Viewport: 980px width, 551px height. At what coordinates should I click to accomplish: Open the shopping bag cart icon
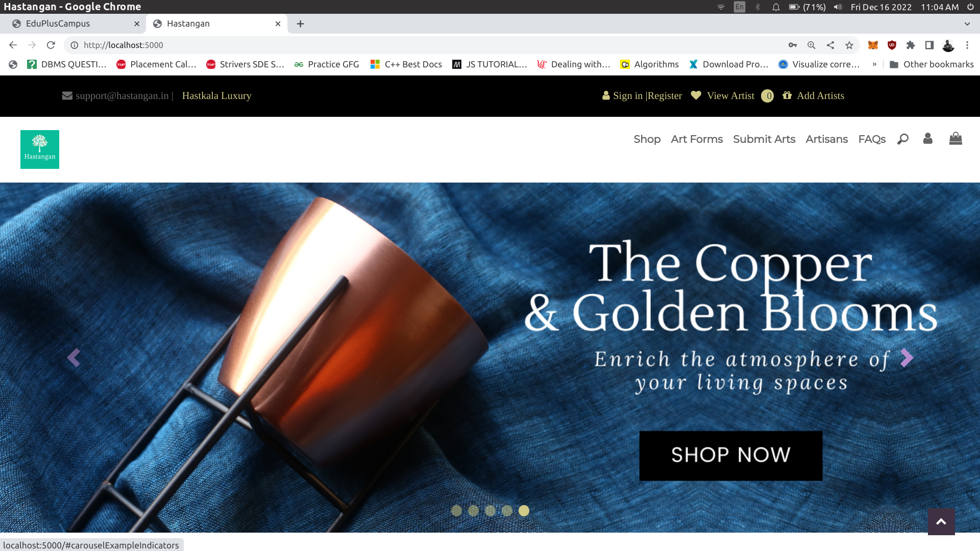pyautogui.click(x=955, y=138)
